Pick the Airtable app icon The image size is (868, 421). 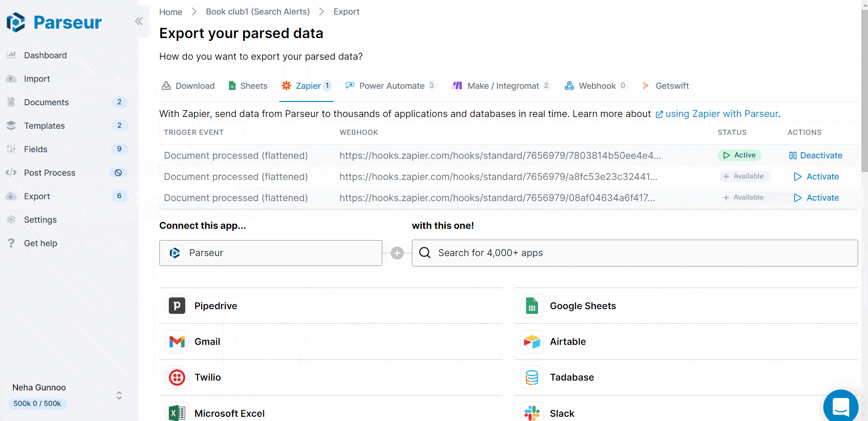(532, 342)
